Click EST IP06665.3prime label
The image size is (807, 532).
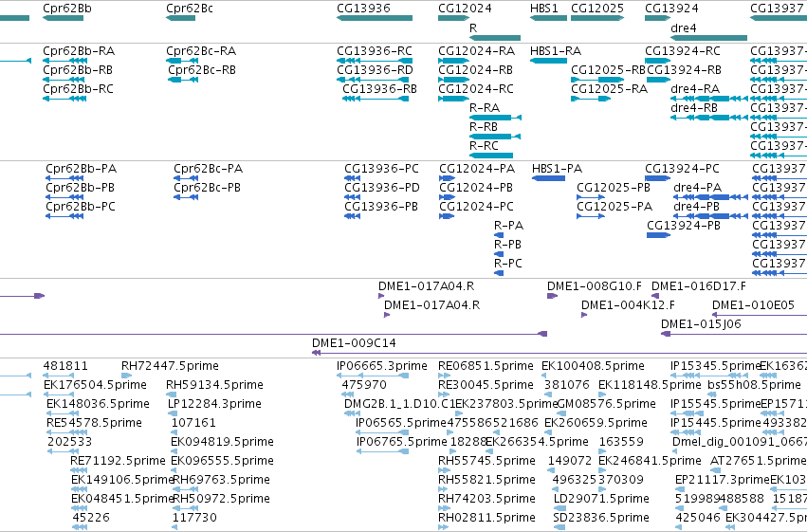tap(382, 366)
